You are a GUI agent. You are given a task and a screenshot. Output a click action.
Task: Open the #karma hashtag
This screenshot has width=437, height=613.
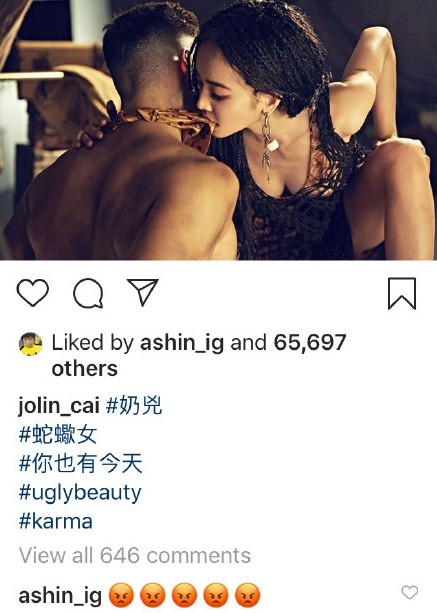coord(56,522)
